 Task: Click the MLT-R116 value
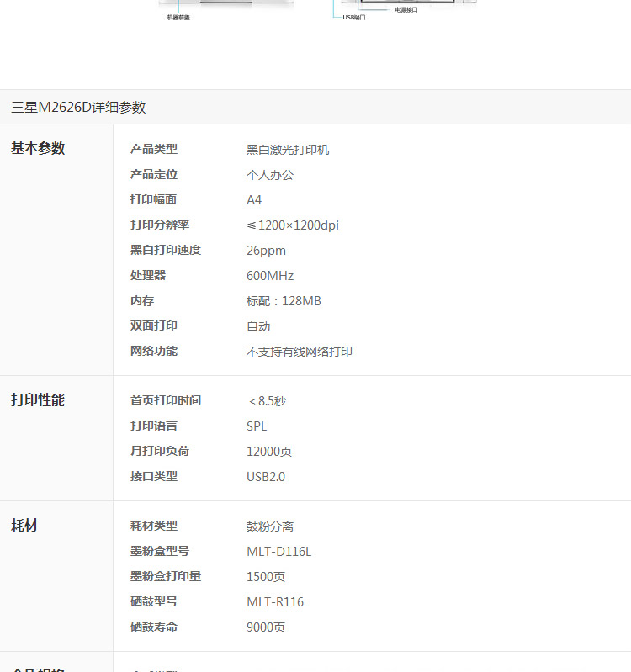coord(275,602)
